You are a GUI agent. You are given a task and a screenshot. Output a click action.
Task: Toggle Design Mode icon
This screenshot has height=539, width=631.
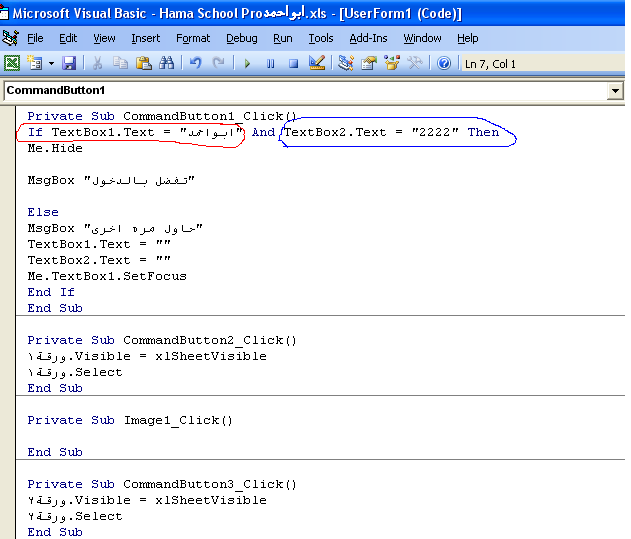coord(317,63)
